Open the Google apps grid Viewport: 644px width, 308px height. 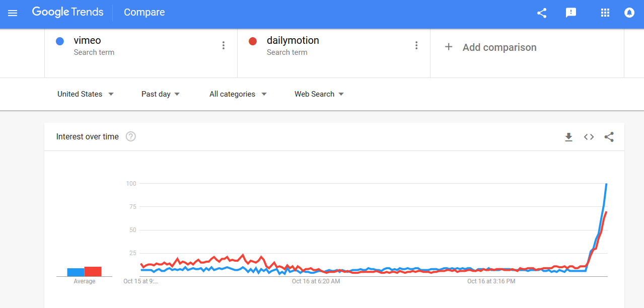point(605,13)
